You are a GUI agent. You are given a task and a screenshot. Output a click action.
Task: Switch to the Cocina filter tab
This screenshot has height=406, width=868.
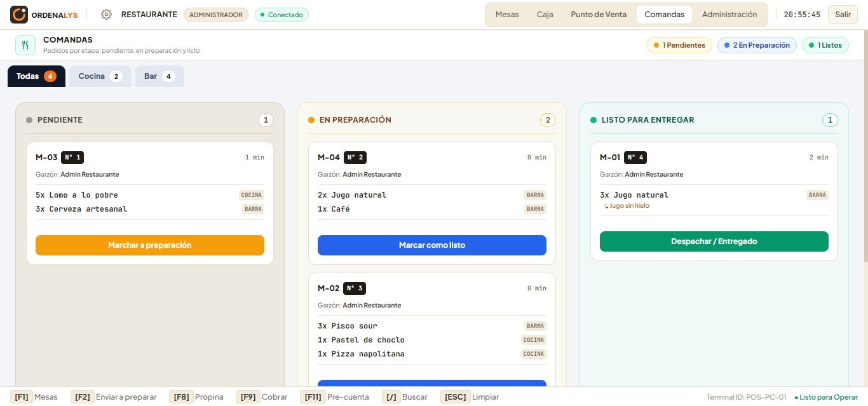click(100, 76)
